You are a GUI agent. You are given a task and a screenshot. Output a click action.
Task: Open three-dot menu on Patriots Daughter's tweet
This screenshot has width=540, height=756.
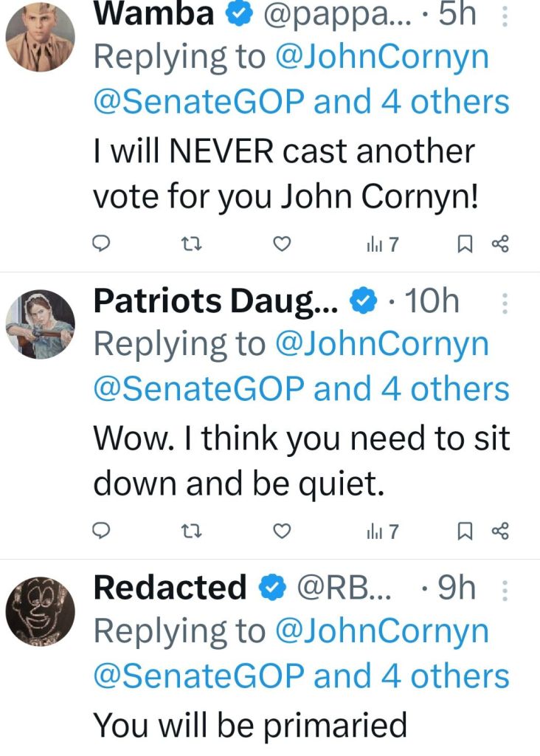click(x=505, y=303)
